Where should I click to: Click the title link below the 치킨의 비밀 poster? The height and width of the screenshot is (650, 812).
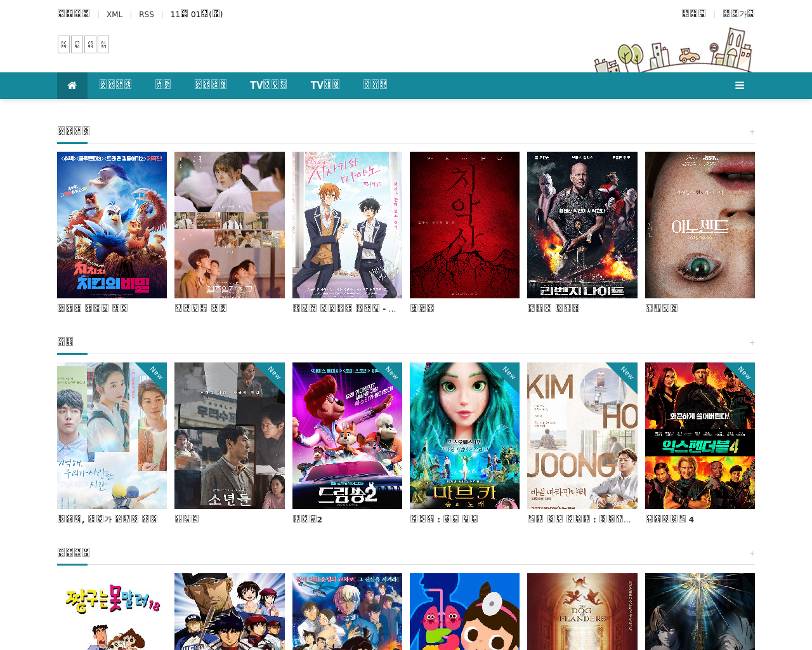click(93, 308)
